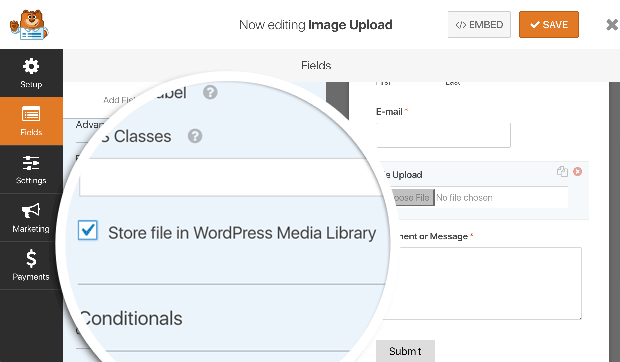This screenshot has width=620, height=362.
Task: Close the form builder with X
Action: coord(612,25)
